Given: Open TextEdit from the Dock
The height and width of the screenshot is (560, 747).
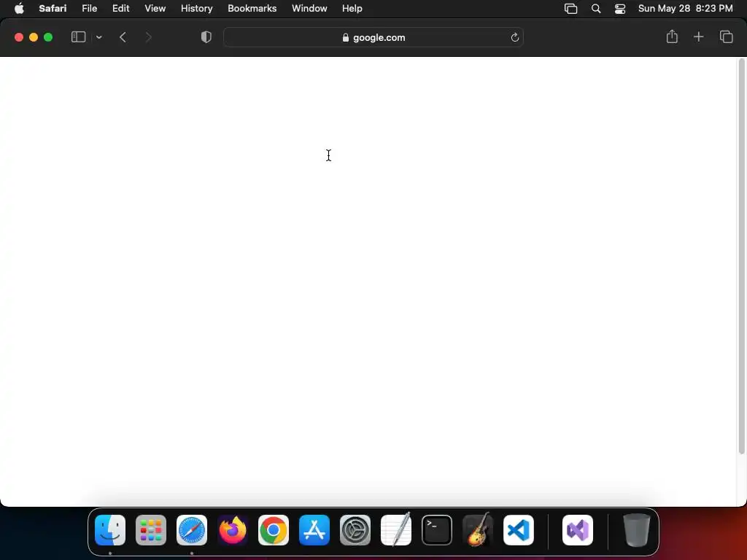Looking at the screenshot, I should point(396,529).
